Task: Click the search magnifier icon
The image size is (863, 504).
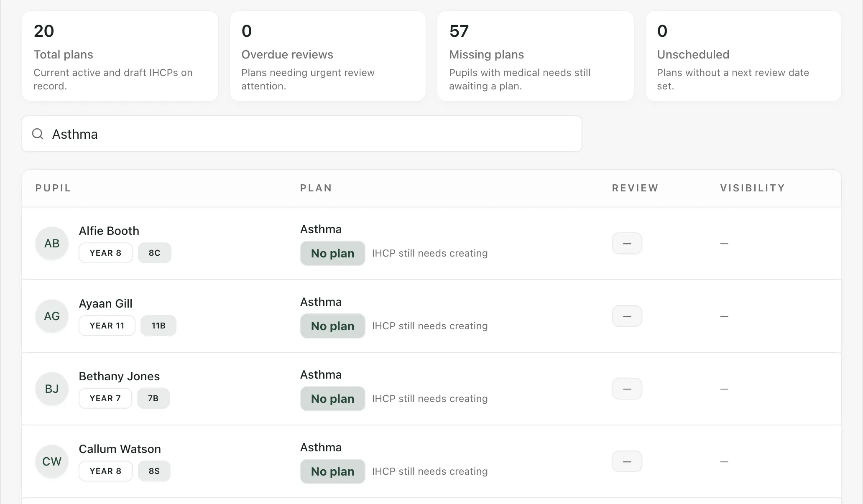Action: tap(38, 134)
